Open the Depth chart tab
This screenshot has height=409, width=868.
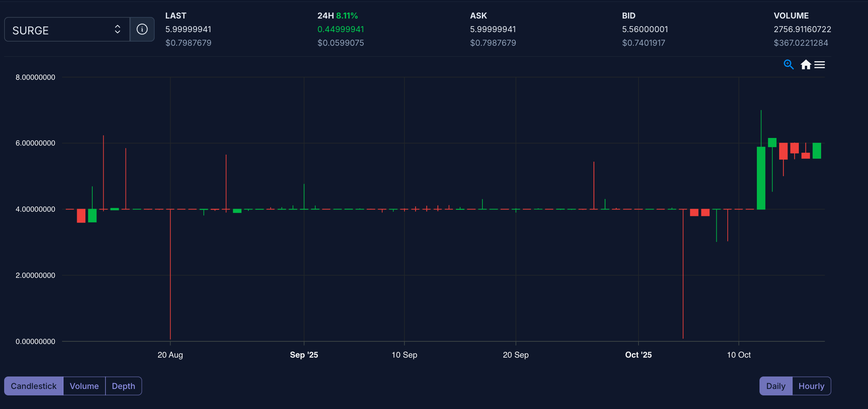click(123, 386)
